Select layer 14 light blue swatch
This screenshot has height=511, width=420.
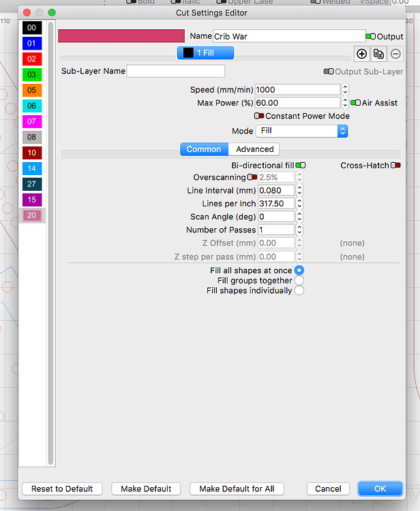pyautogui.click(x=32, y=168)
